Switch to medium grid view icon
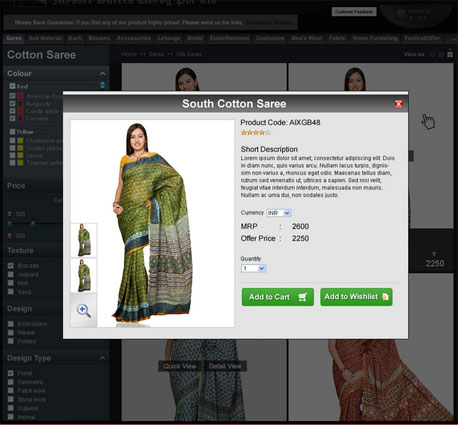This screenshot has width=458, height=425. click(x=441, y=54)
